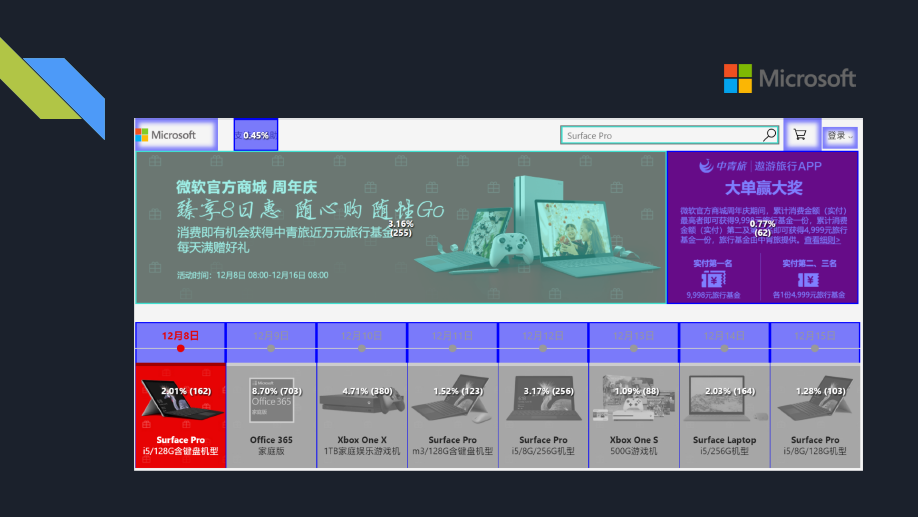Open the Surface Laptop i5/256G tile

point(724,415)
